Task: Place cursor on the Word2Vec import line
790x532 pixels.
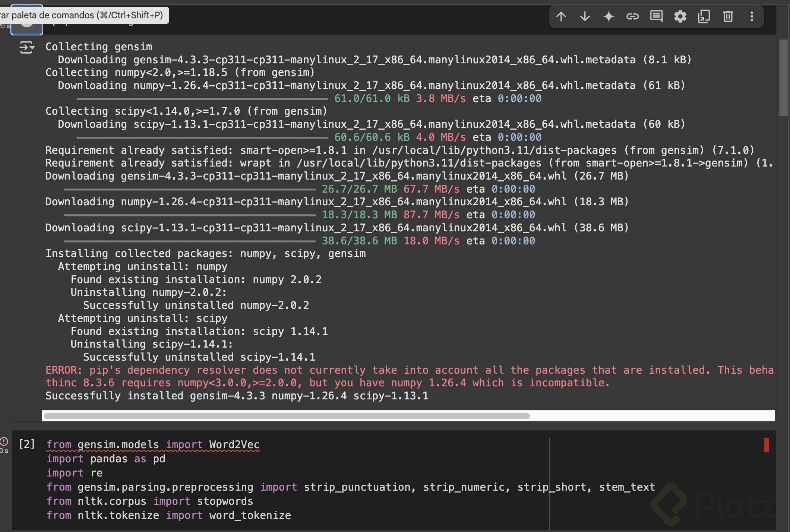Action: (153, 445)
